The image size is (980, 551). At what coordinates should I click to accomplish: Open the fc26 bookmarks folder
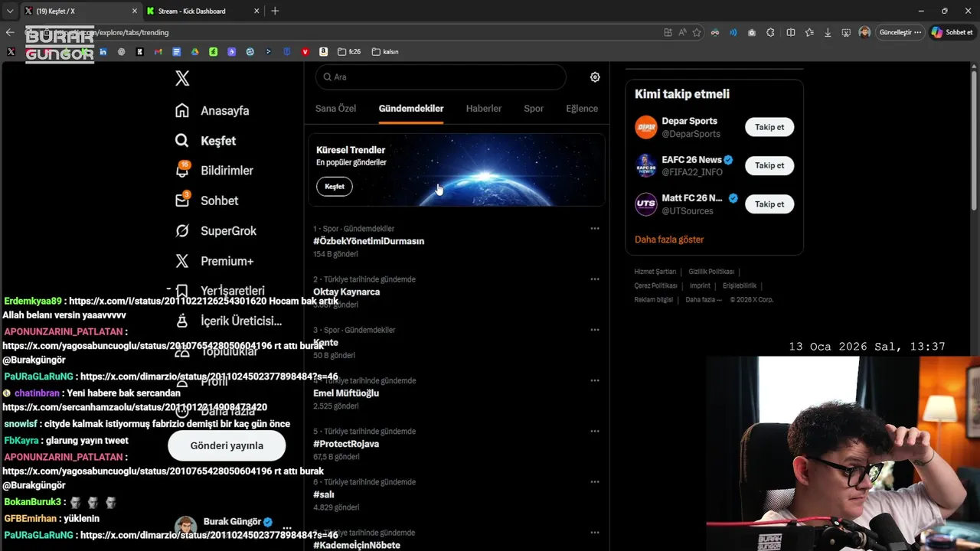tap(348, 52)
